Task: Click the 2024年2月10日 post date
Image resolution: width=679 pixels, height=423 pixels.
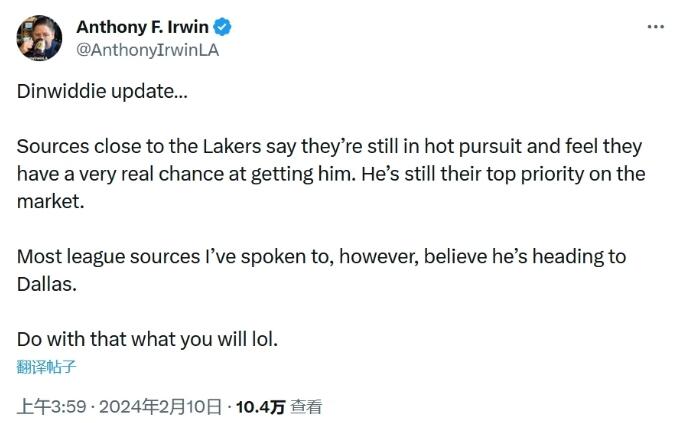Action: tap(160, 406)
